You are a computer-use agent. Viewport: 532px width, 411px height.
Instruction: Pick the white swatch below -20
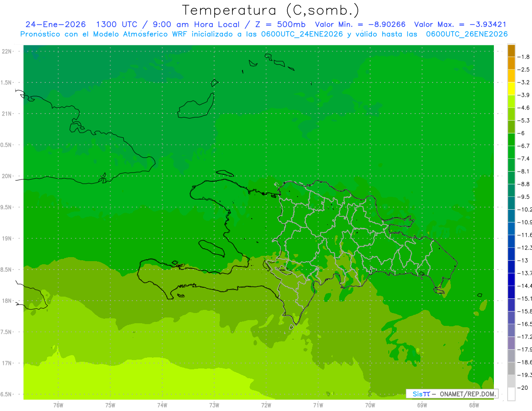click(x=511, y=394)
